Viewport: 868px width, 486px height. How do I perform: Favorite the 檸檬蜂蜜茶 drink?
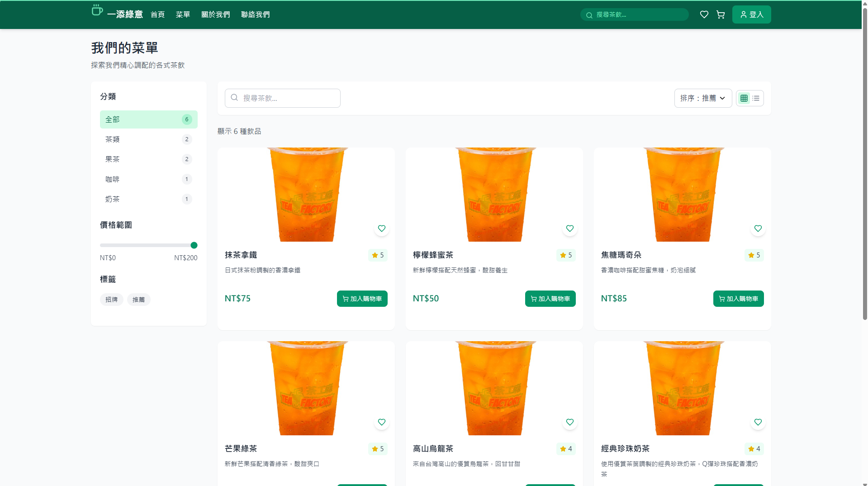pos(569,229)
